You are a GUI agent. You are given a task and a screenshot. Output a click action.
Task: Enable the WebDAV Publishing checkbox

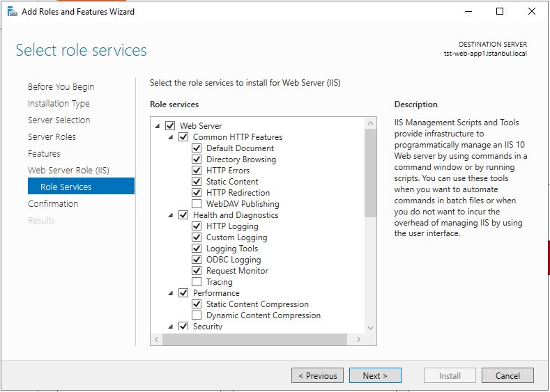(x=197, y=203)
